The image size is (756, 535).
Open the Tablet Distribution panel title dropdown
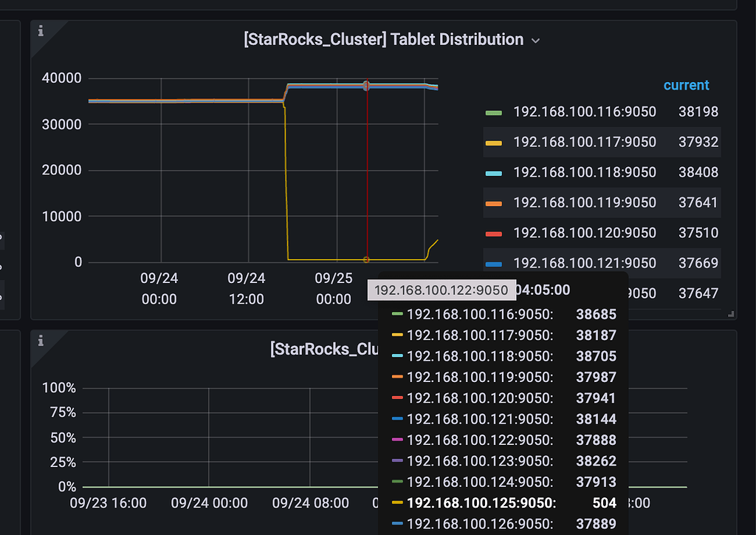click(x=535, y=41)
